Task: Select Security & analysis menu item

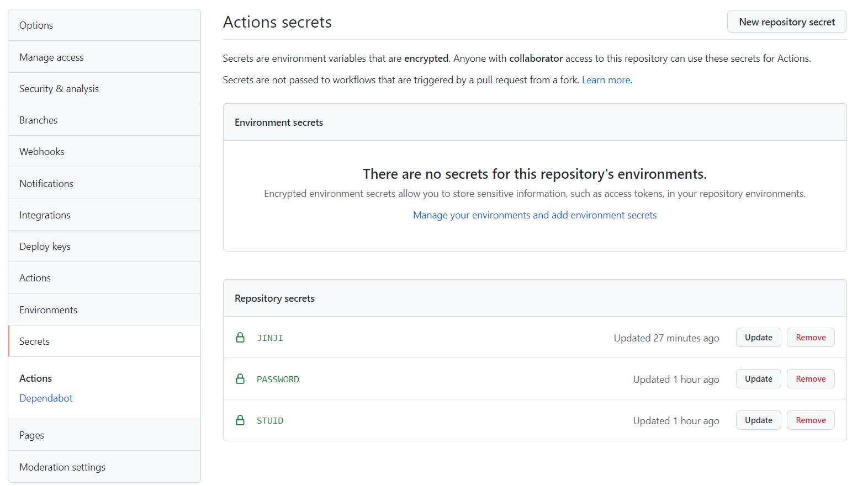Action: click(59, 89)
